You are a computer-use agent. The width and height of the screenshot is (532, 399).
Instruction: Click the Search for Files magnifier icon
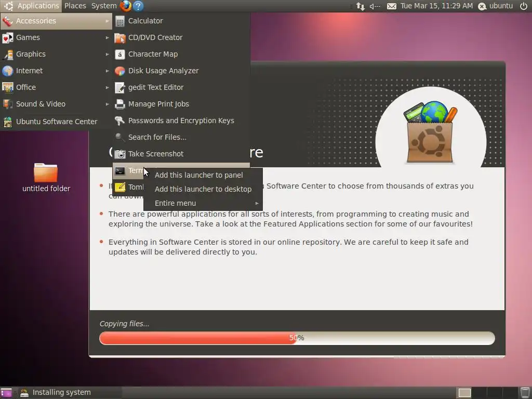coord(120,137)
